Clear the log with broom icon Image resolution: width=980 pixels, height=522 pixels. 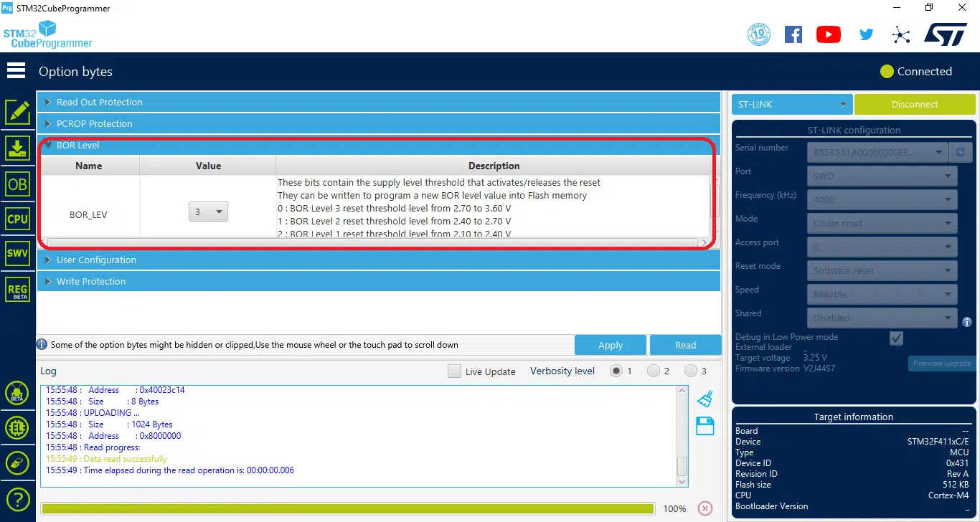coord(705,399)
